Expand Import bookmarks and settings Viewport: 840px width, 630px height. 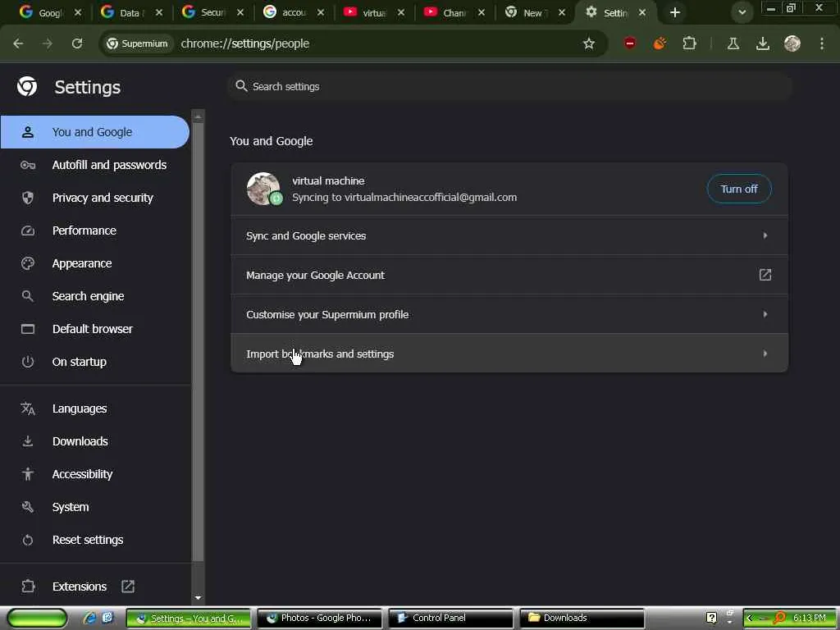(509, 354)
